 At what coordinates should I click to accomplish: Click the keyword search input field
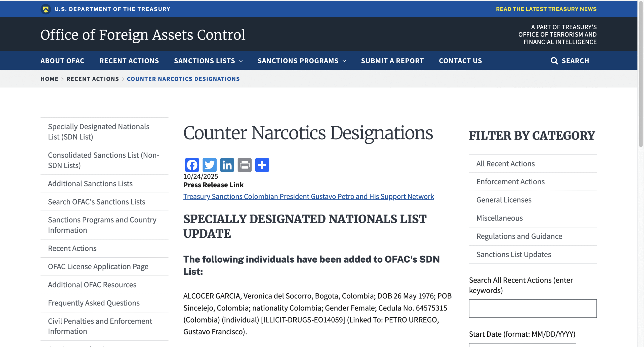[x=533, y=308]
